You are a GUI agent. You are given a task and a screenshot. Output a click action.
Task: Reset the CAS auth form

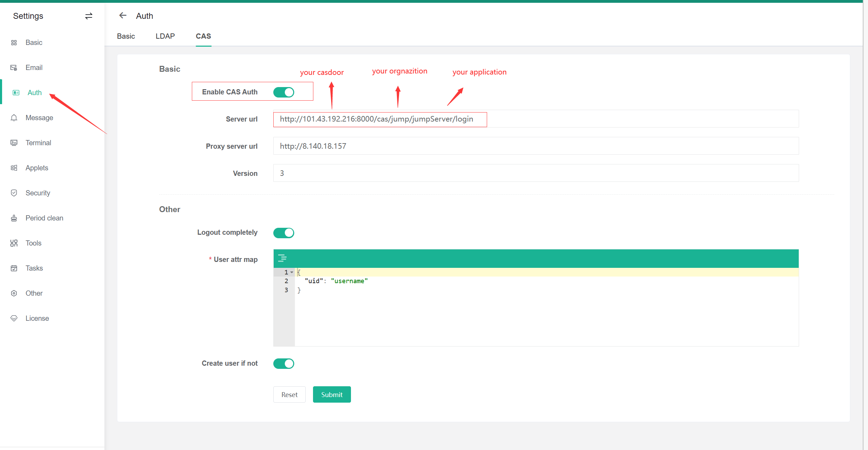coord(289,394)
